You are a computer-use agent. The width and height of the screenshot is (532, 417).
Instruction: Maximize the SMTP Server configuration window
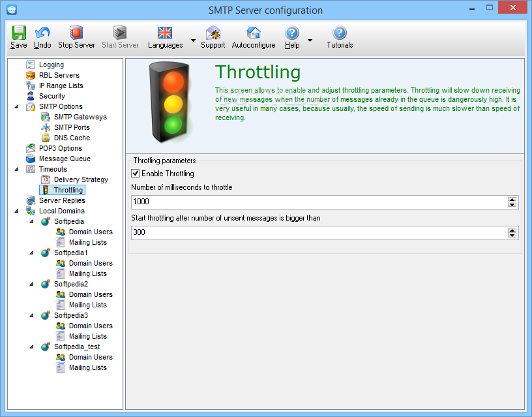point(489,7)
